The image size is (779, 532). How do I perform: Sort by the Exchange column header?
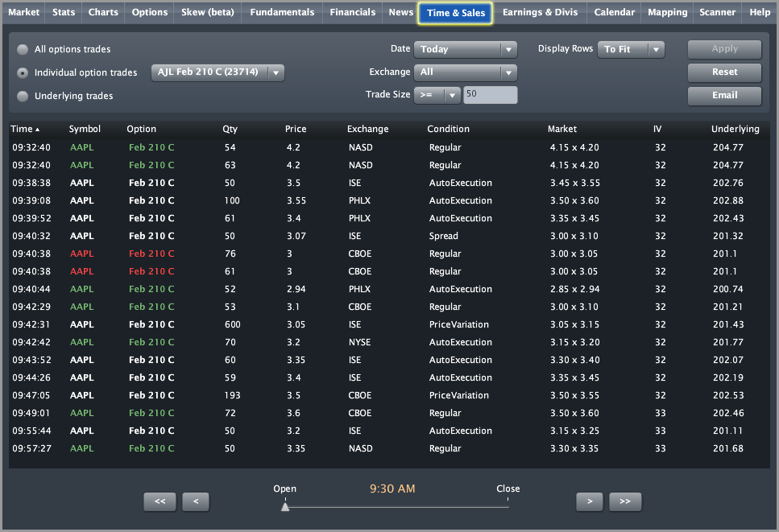[367, 129]
